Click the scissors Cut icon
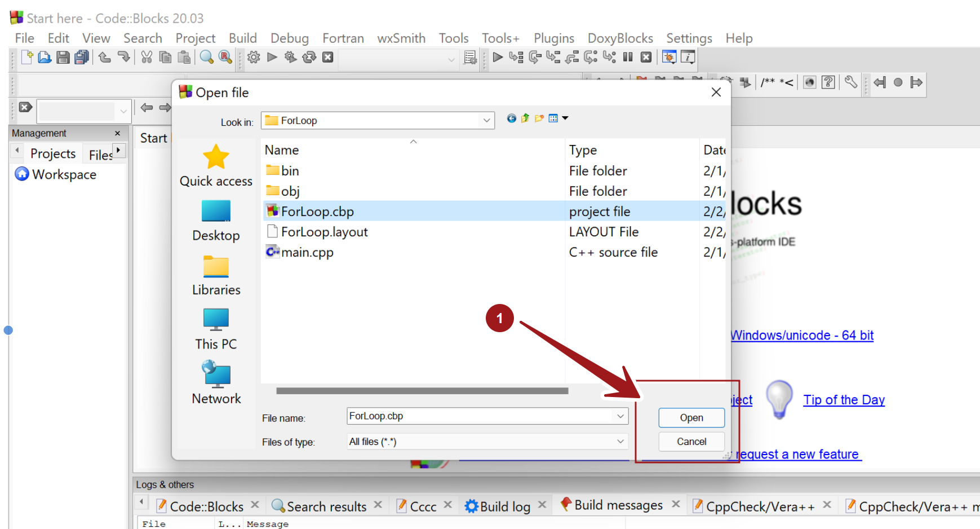This screenshot has height=529, width=980. coord(147,58)
